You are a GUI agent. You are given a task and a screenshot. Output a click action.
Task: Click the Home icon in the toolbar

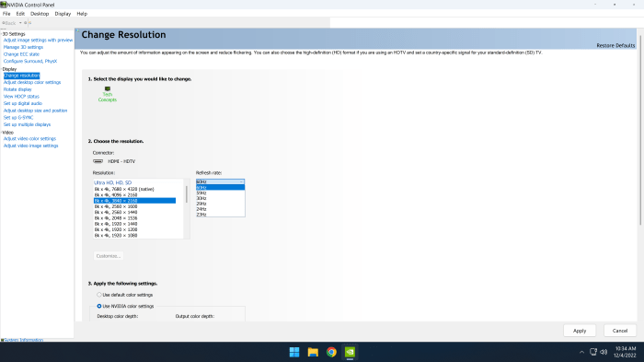[x=29, y=23]
